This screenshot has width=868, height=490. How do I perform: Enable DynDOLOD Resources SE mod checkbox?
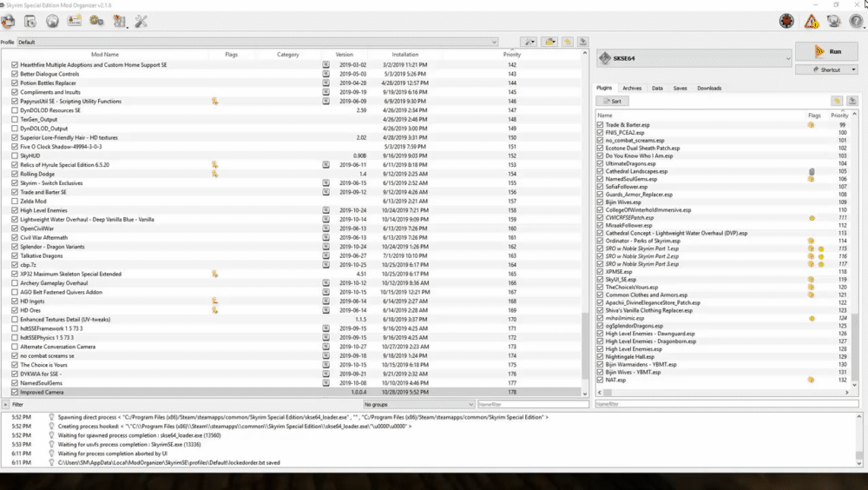click(15, 110)
